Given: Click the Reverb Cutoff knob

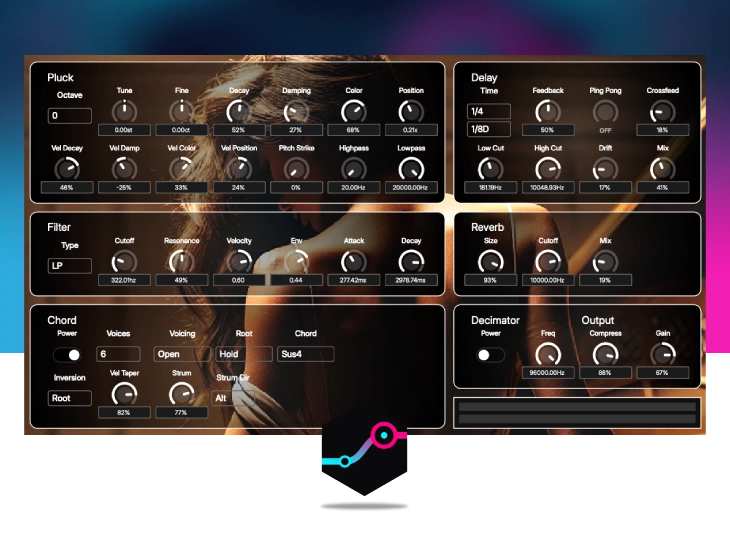Looking at the screenshot, I should 548,262.
